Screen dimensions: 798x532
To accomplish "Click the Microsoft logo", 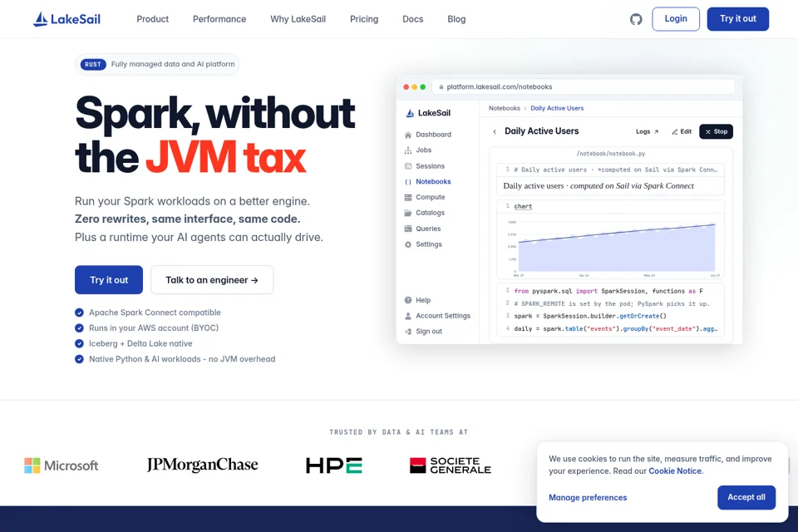I will coord(61,465).
